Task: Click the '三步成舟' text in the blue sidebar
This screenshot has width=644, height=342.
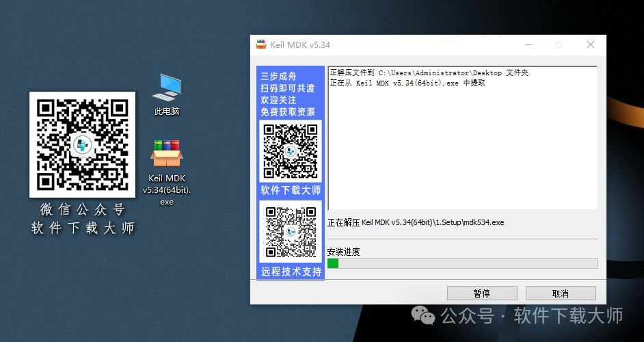Action: (x=278, y=76)
